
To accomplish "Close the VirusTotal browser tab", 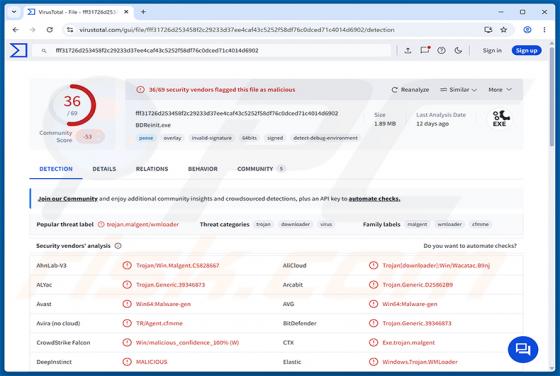I will (126, 12).
